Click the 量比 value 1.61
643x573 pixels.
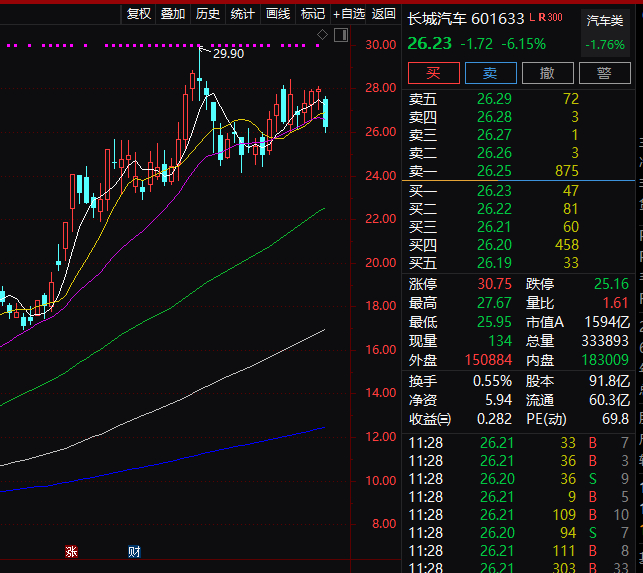[x=616, y=303]
